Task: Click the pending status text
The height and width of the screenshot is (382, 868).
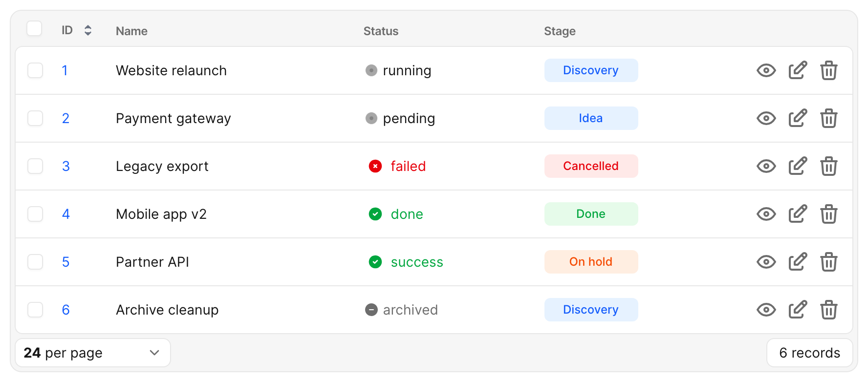Action: (409, 118)
